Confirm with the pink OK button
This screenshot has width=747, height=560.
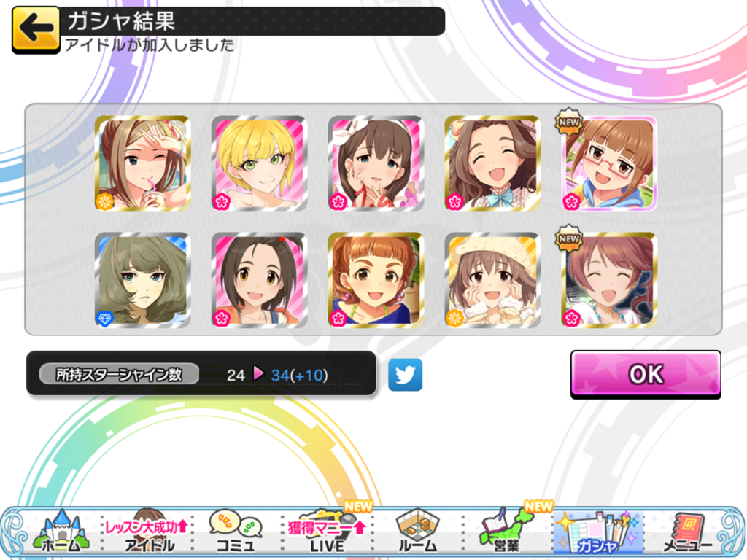[646, 374]
